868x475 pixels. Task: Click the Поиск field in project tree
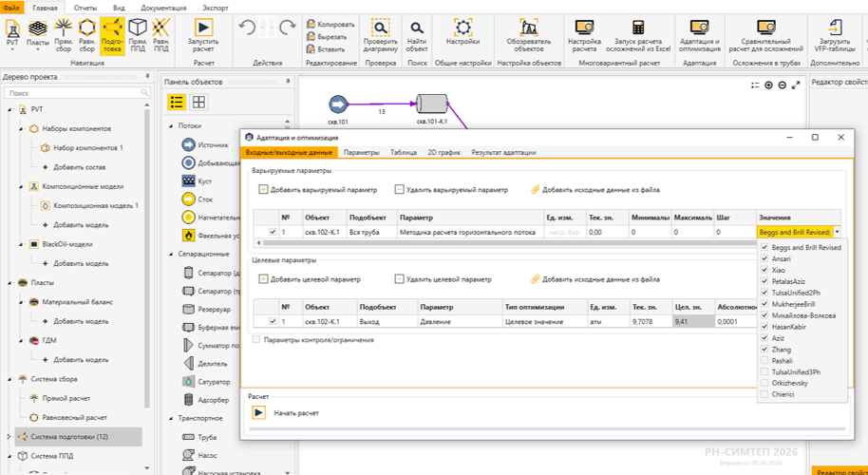(76, 93)
